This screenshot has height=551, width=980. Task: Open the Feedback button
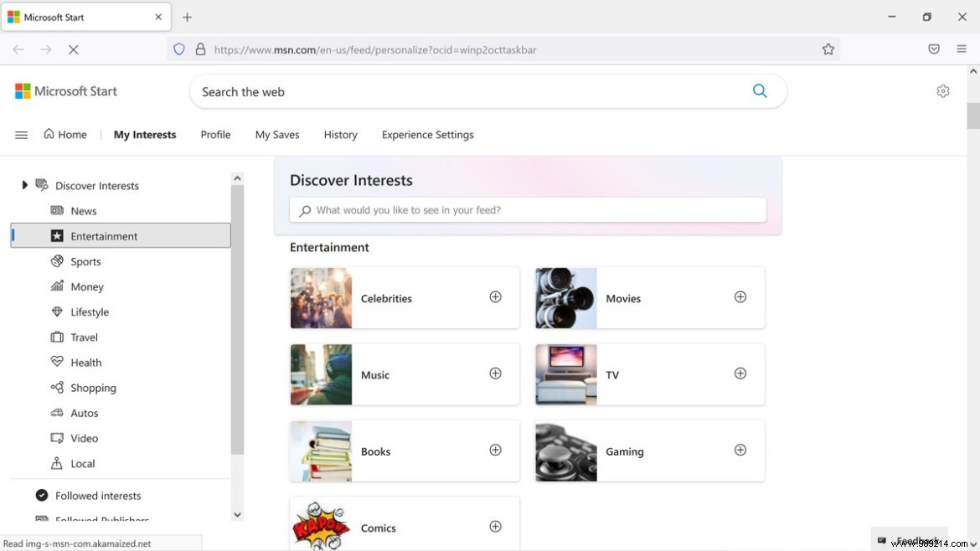tap(910, 541)
